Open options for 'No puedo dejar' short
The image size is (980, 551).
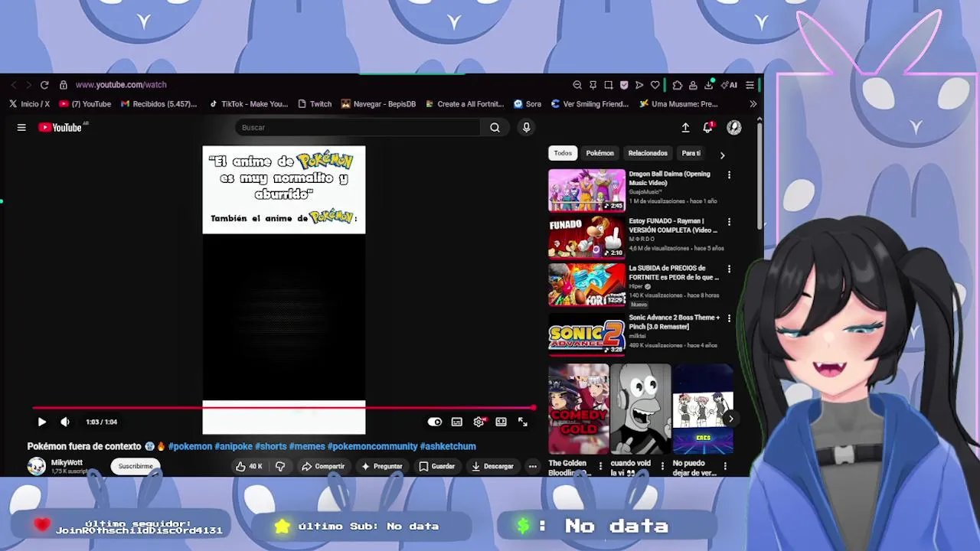(x=725, y=465)
